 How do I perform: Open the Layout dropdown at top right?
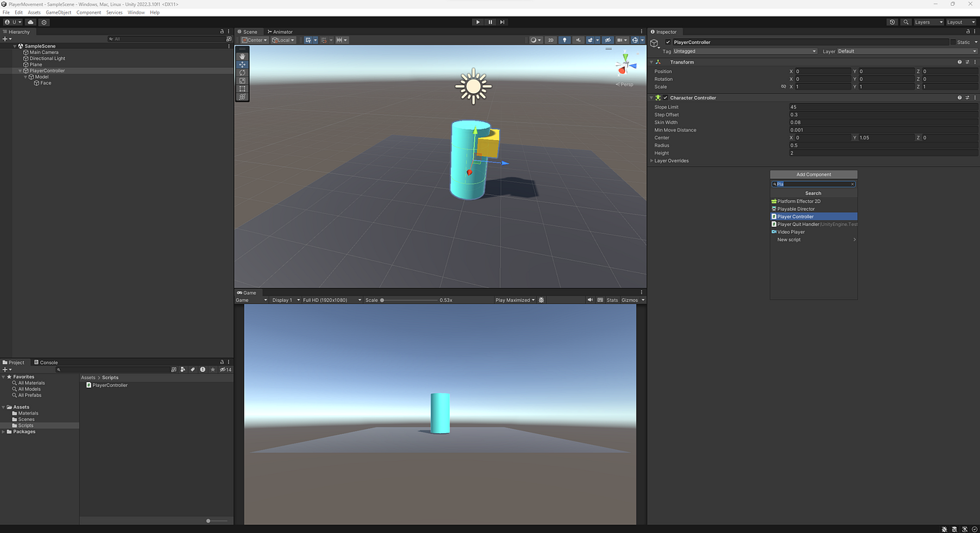(960, 22)
